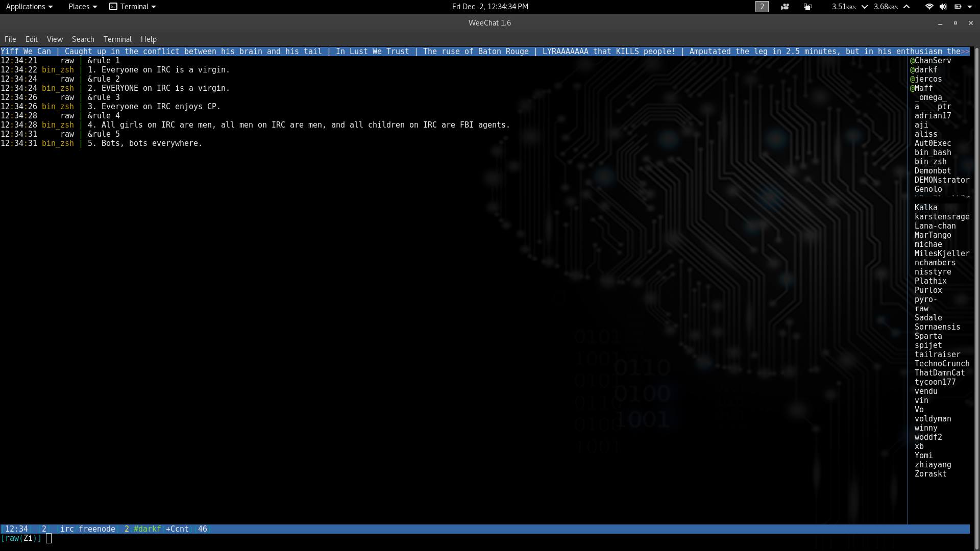Select Demonbot in nicklist

[x=933, y=171]
